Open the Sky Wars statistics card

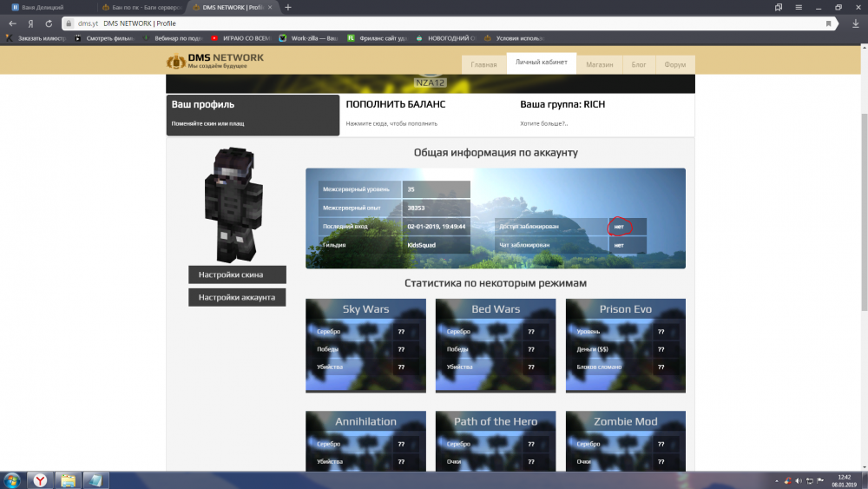pos(366,346)
